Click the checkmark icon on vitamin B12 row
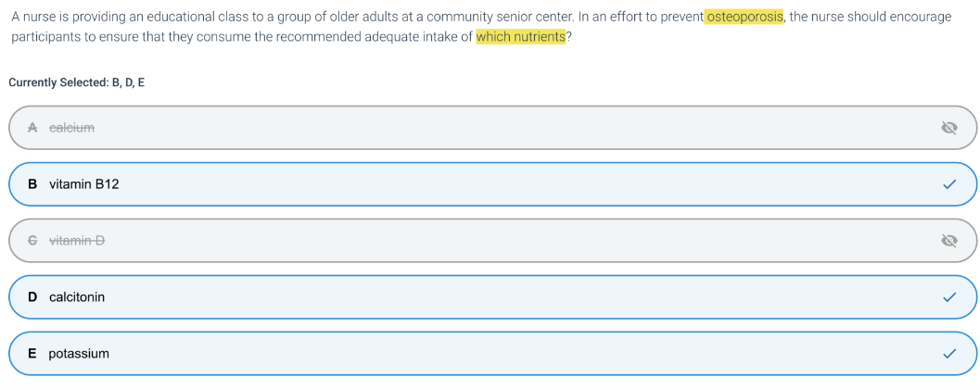 (948, 184)
